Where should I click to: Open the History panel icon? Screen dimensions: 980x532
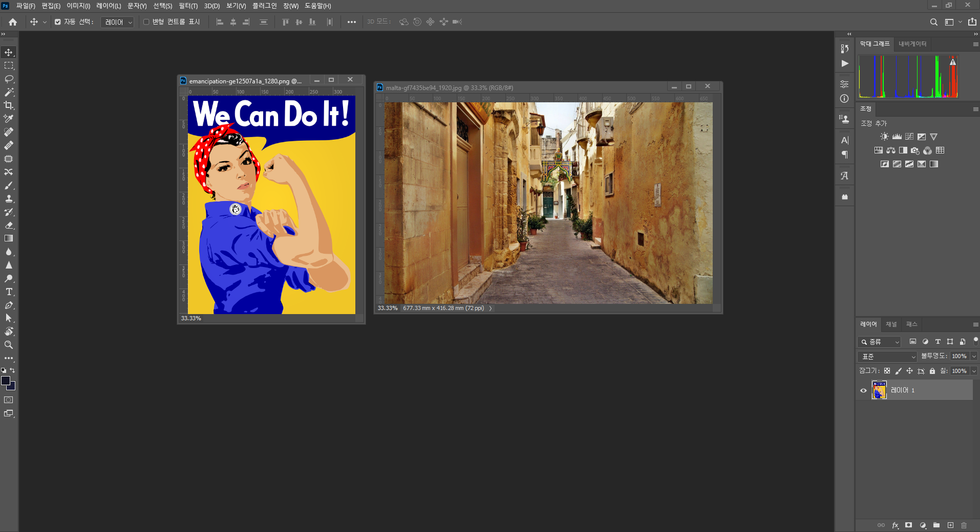pos(845,49)
